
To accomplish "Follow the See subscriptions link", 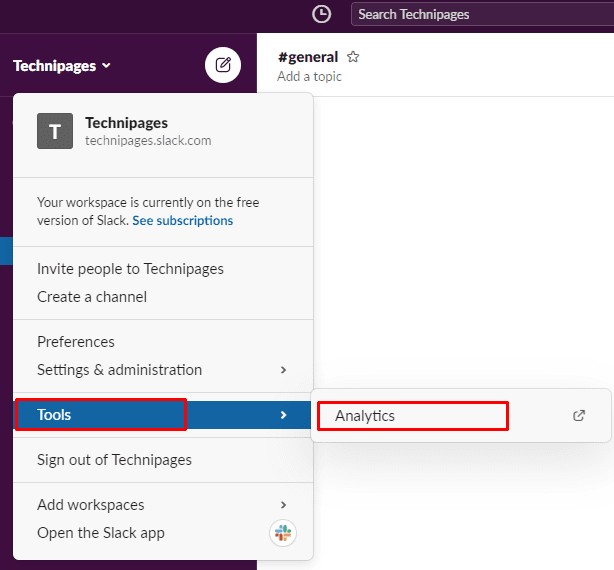I will pyautogui.click(x=182, y=220).
